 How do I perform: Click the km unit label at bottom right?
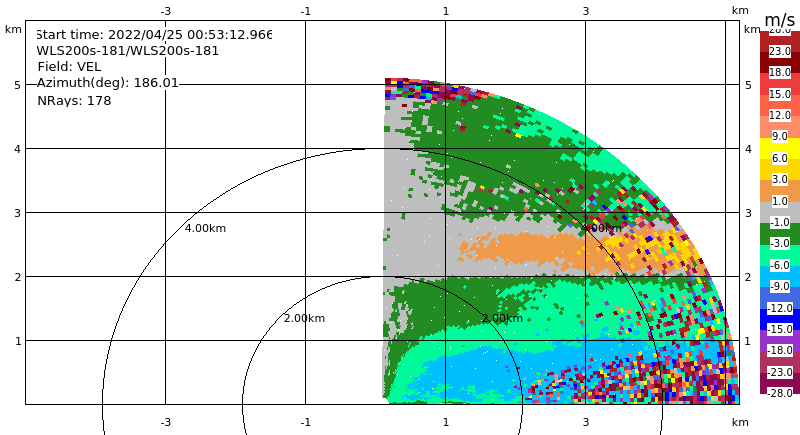pos(740,422)
